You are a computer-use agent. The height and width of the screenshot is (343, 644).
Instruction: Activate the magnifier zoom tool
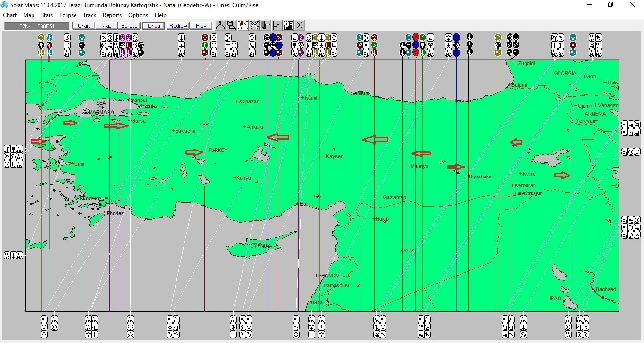231,25
